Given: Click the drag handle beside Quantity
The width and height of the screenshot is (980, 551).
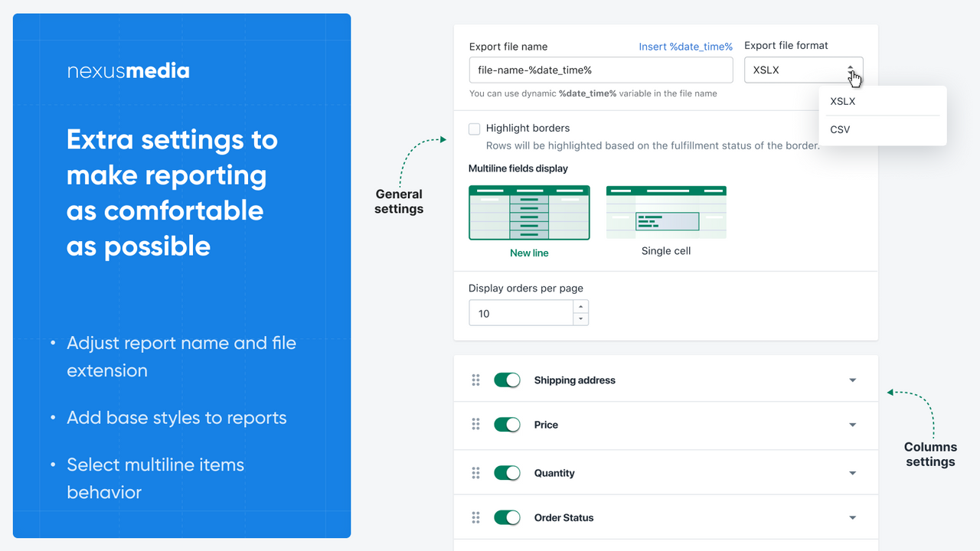Looking at the screenshot, I should [x=475, y=472].
